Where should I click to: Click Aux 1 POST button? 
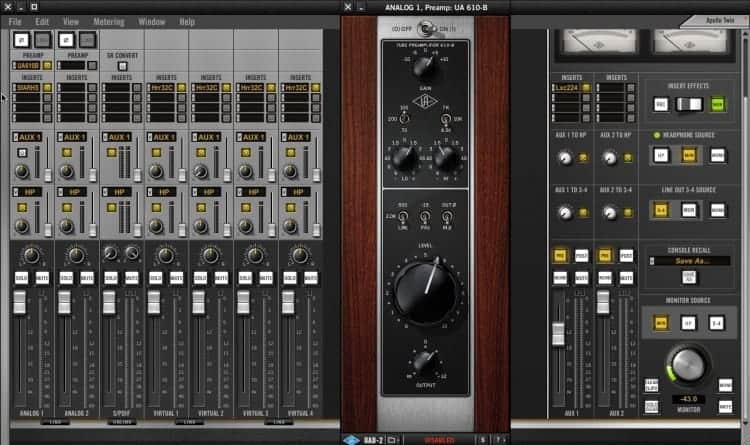pos(581,256)
